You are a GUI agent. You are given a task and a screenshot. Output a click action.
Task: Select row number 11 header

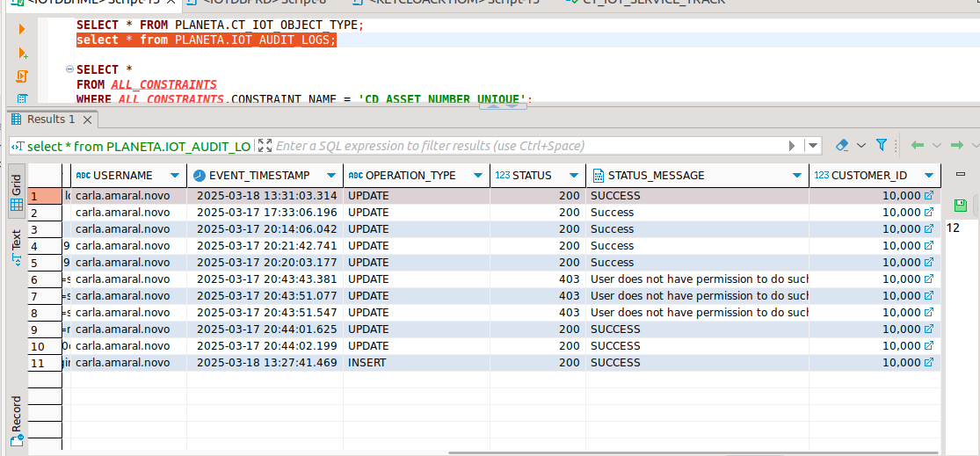(44, 363)
